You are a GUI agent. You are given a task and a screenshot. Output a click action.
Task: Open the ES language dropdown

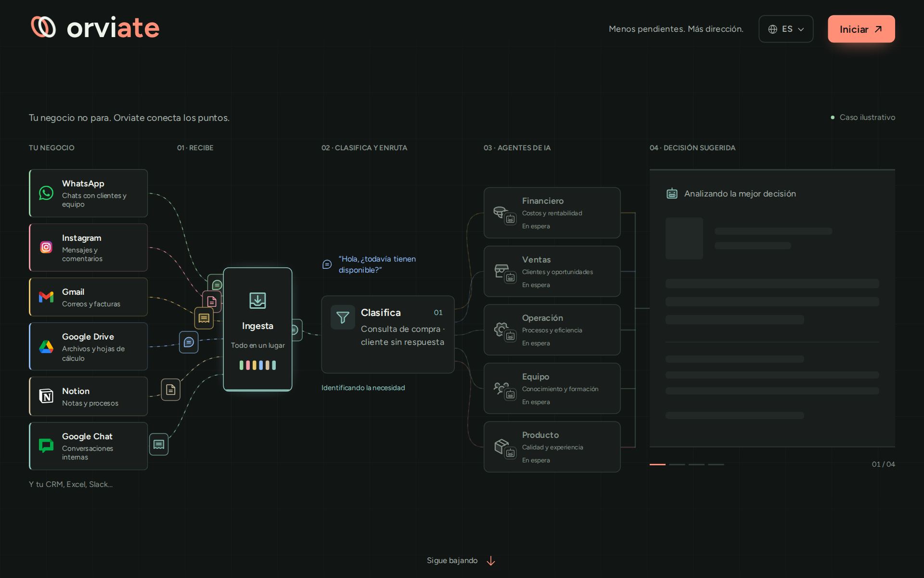[x=786, y=29]
